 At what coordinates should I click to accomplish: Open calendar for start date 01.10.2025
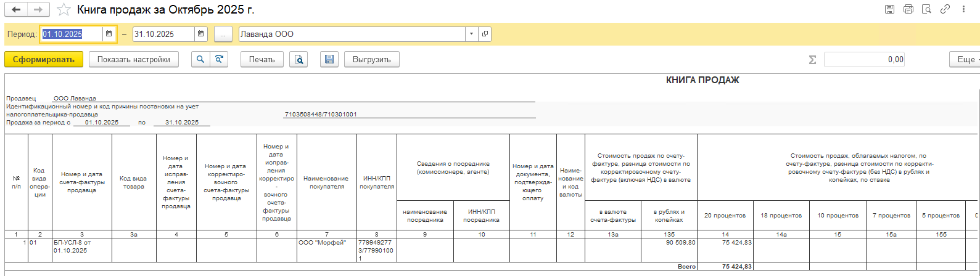pos(109,34)
